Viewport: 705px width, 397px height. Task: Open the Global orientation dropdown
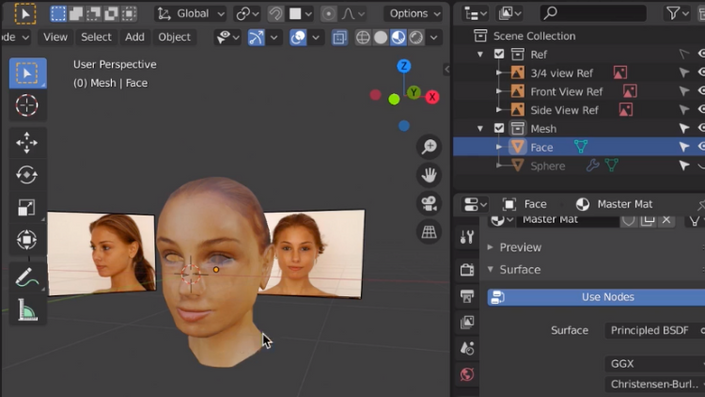190,13
